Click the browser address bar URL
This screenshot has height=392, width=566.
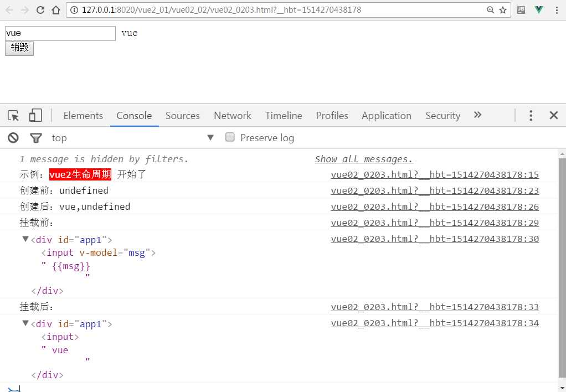click(x=222, y=10)
